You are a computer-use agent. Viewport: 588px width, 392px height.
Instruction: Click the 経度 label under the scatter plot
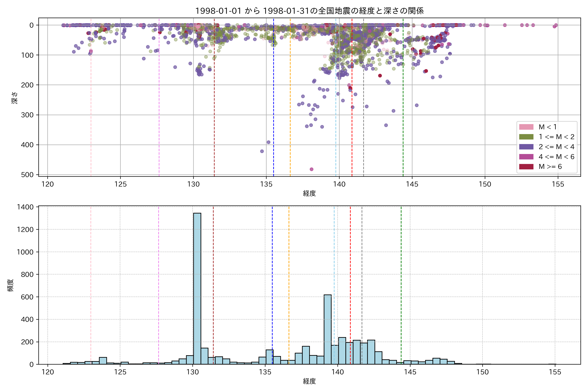[309, 193]
